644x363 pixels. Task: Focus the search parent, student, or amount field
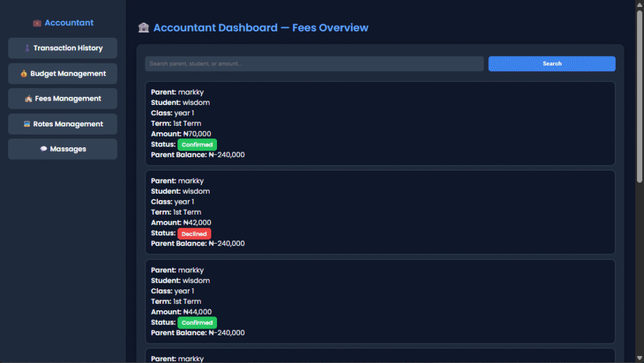(314, 64)
